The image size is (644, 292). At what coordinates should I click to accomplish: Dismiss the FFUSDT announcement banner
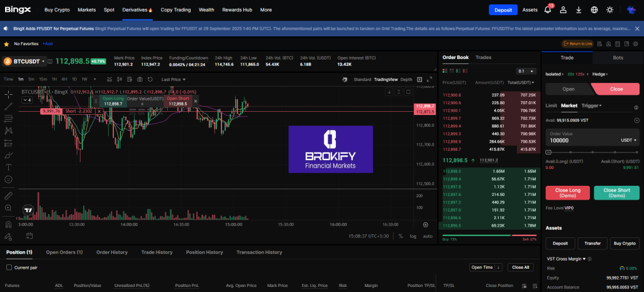(636, 29)
